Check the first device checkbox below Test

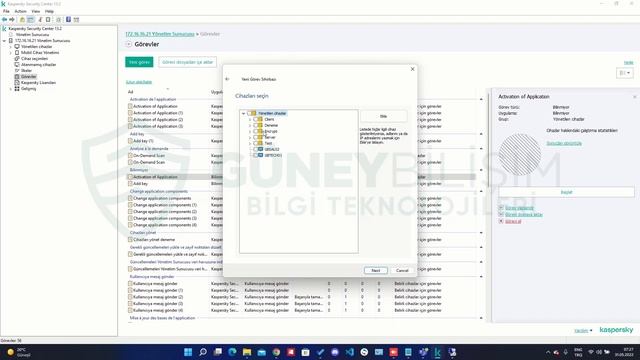(256, 149)
